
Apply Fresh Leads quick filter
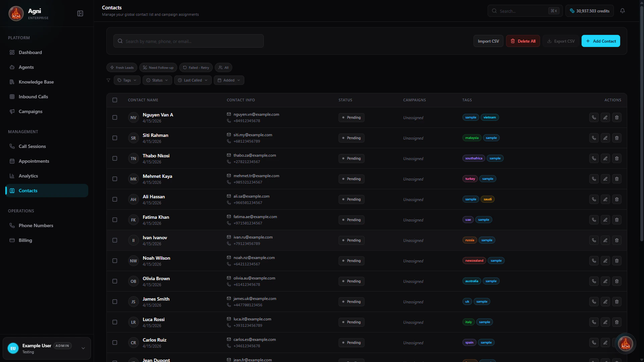coord(122,67)
